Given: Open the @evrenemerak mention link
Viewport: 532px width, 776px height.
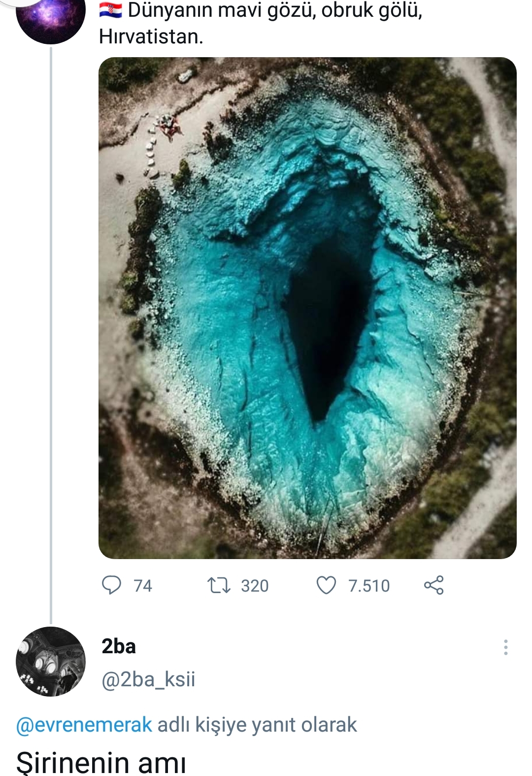Looking at the screenshot, I should tap(84, 725).
